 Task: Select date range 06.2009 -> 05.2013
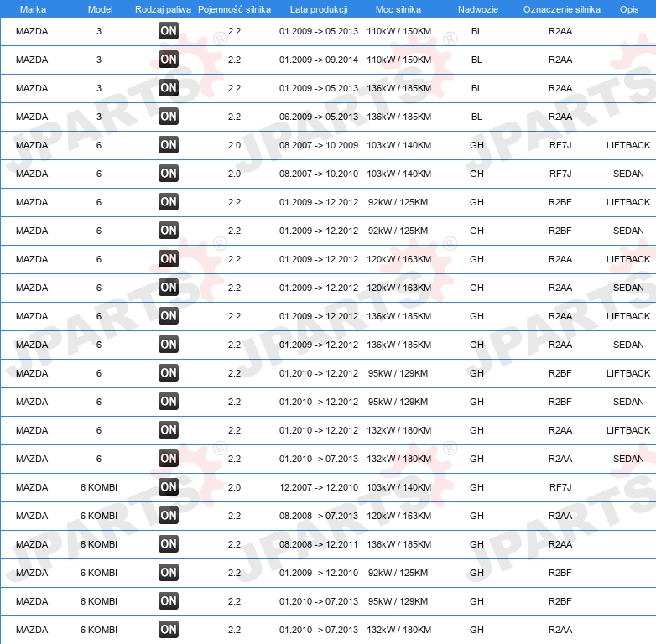point(319,117)
